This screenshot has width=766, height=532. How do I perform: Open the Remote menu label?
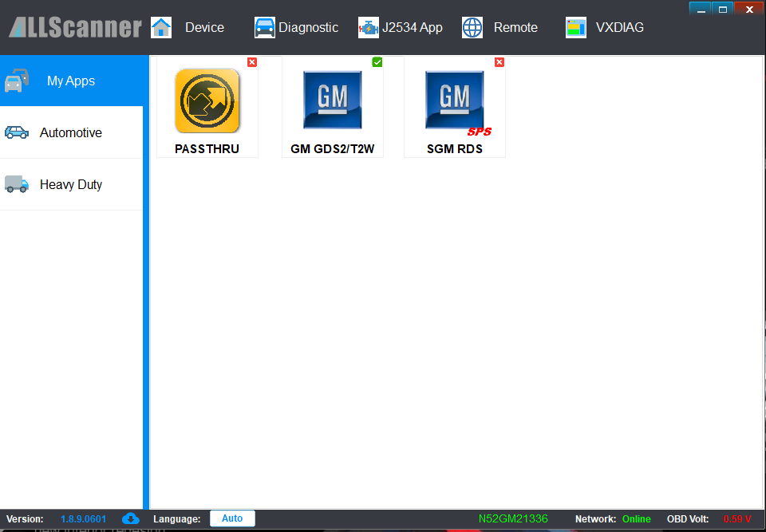coord(516,27)
